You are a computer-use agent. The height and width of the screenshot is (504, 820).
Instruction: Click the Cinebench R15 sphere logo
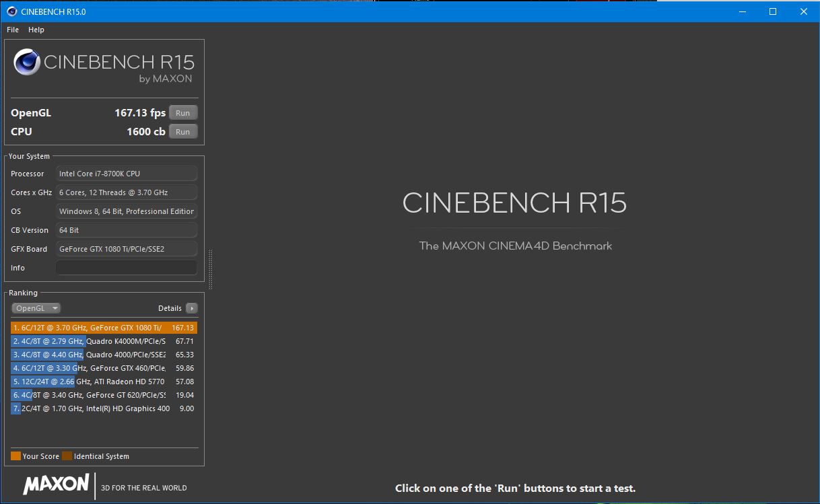27,63
